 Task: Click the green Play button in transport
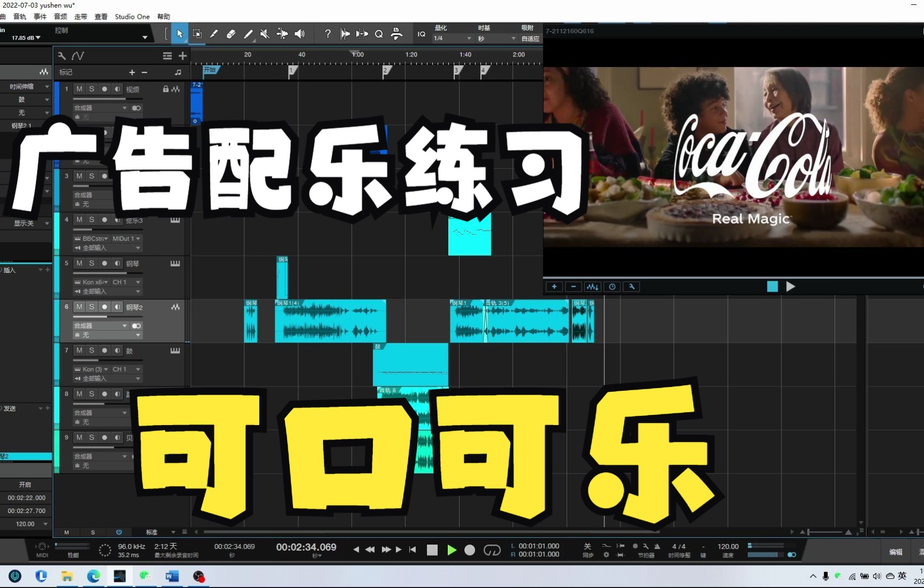tap(452, 550)
